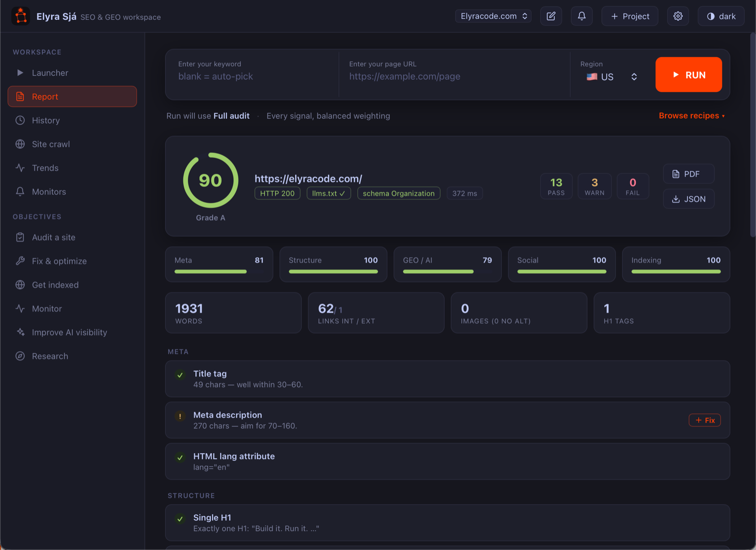
Task: Click the HTML lang attribute checkmark icon
Action: [180, 457]
